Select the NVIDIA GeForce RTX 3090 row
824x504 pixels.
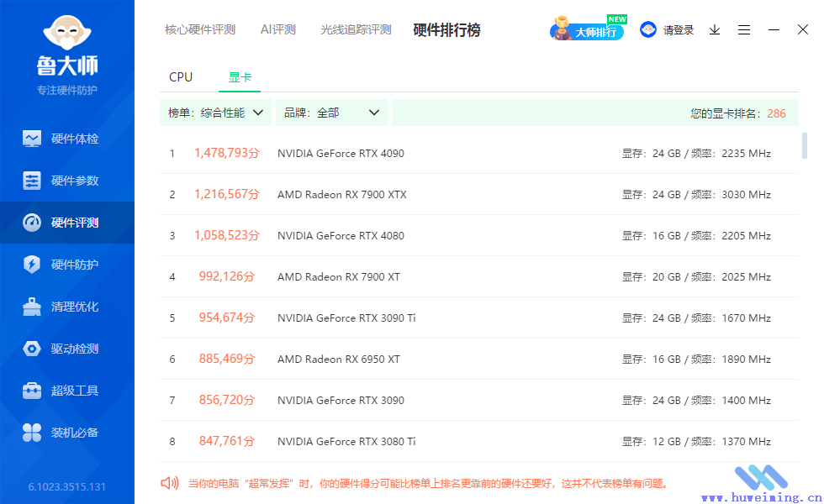click(479, 400)
